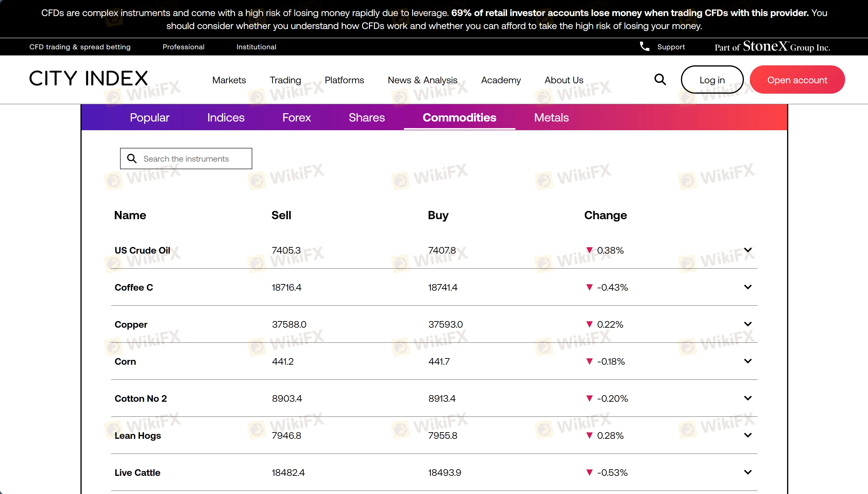Switch to the Forex tab
The height and width of the screenshot is (494, 868).
point(296,117)
